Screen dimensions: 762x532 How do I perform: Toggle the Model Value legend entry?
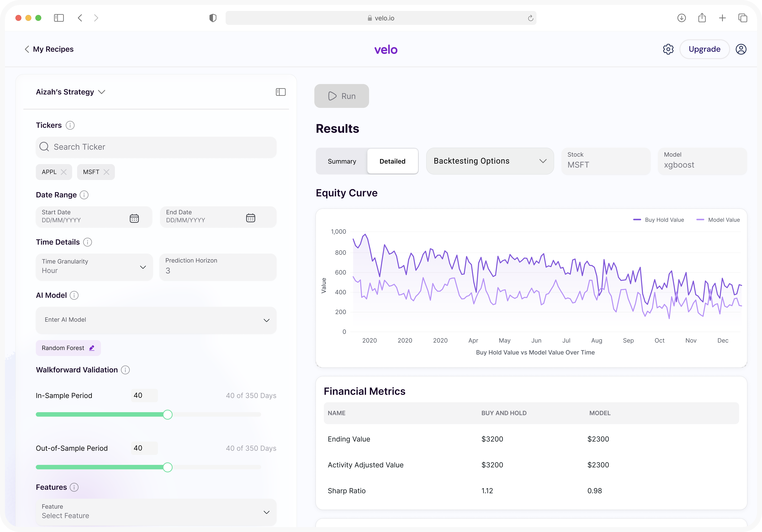pos(718,220)
